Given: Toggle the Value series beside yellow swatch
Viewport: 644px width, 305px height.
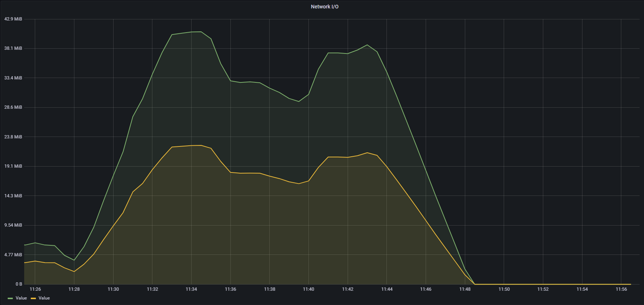Looking at the screenshot, I should 44,298.
